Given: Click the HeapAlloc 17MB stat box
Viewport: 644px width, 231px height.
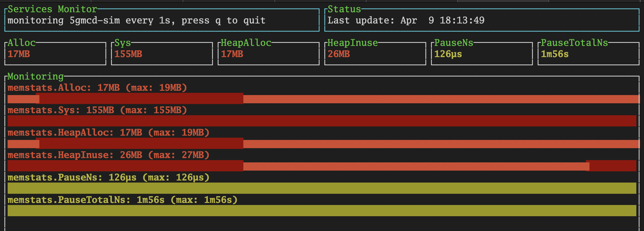Looking at the screenshot, I should point(269,54).
